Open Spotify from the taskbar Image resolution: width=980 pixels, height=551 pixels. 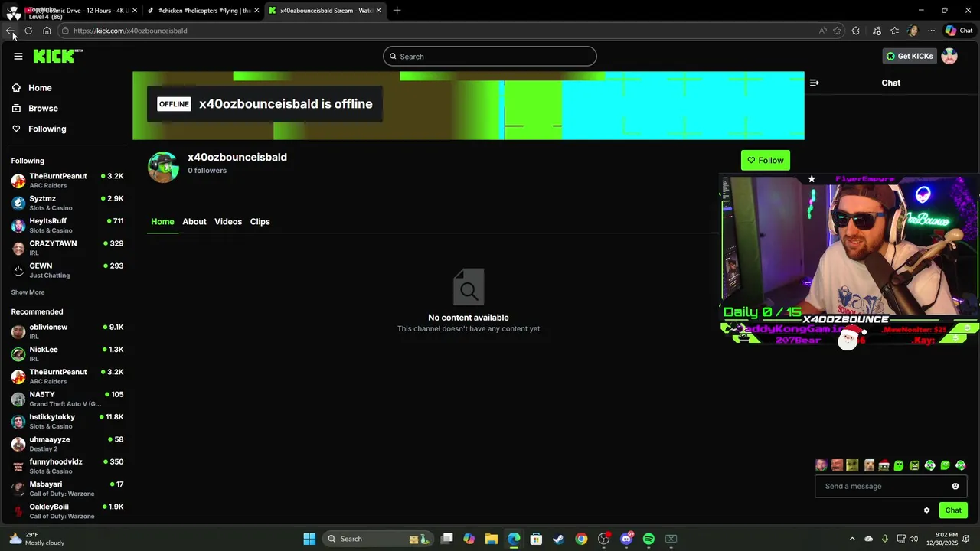click(648, 539)
